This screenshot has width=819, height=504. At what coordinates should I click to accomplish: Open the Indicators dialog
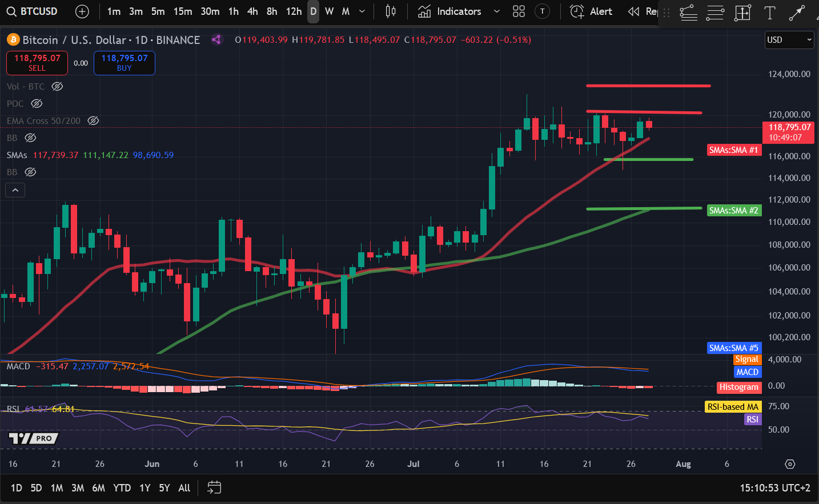(450, 11)
